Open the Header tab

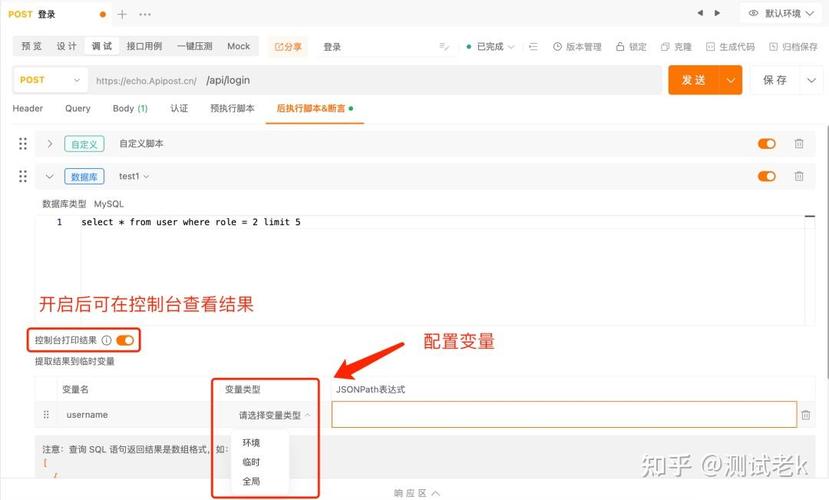click(27, 108)
